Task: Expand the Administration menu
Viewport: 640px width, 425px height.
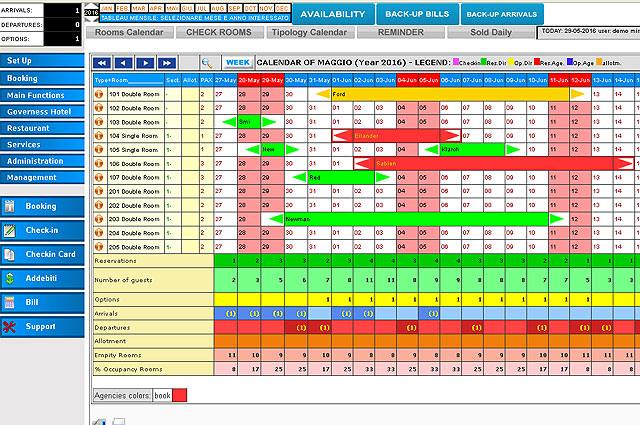Action: pyautogui.click(x=42, y=161)
